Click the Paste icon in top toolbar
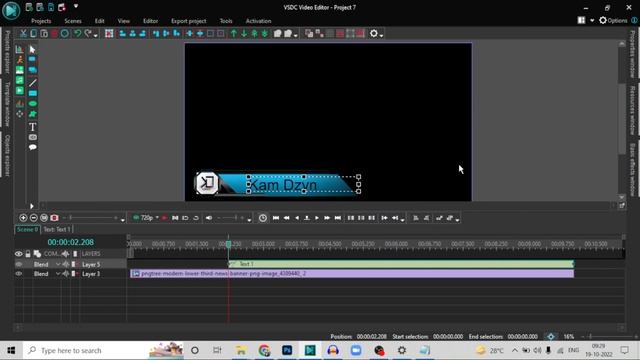 pyautogui.click(x=44, y=33)
